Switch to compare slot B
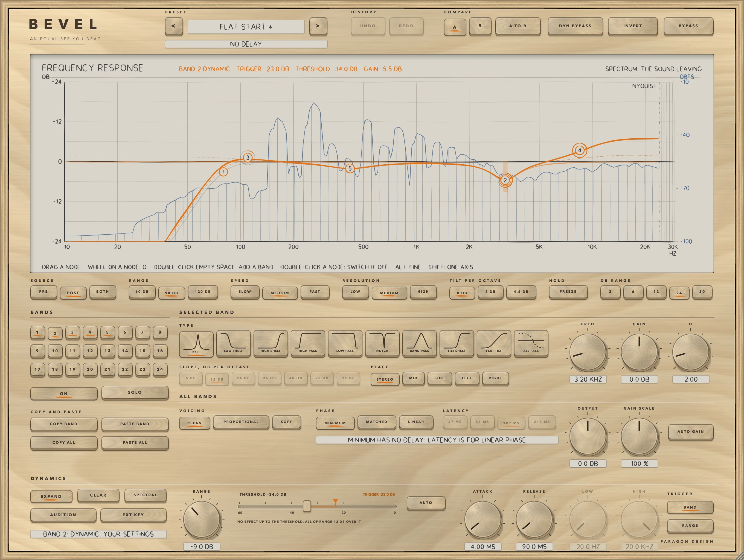The image size is (744, 560). [x=480, y=26]
